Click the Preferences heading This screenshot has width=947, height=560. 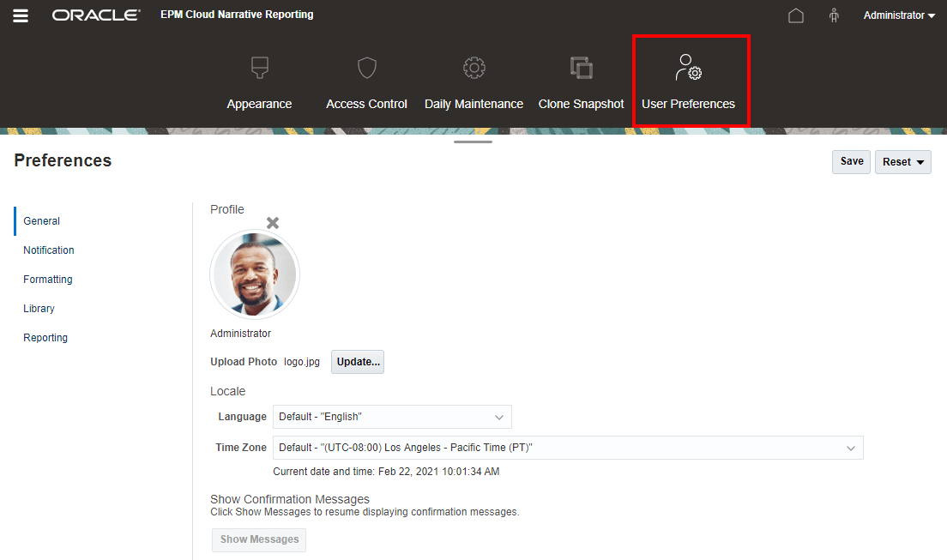63,160
